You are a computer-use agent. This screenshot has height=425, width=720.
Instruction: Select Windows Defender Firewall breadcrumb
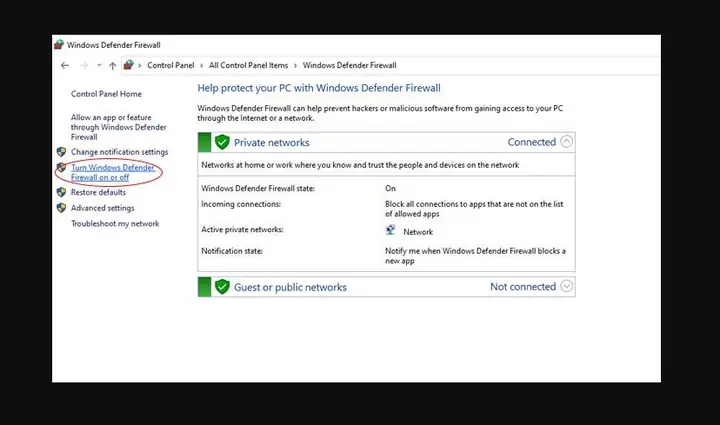click(349, 65)
